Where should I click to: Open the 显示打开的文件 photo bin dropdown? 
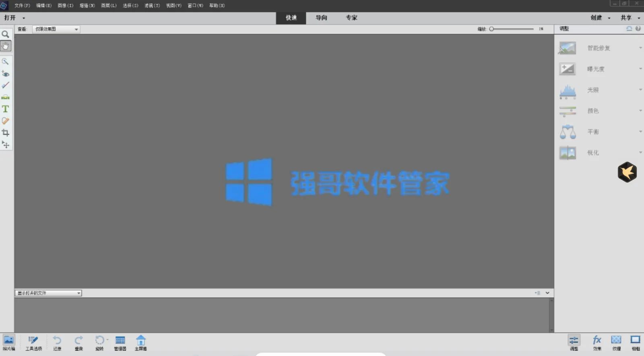coord(48,293)
